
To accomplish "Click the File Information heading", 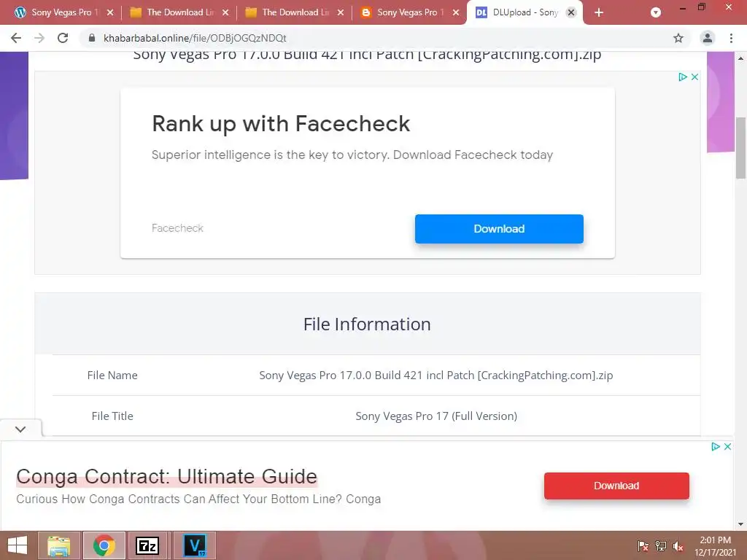I will (367, 324).
